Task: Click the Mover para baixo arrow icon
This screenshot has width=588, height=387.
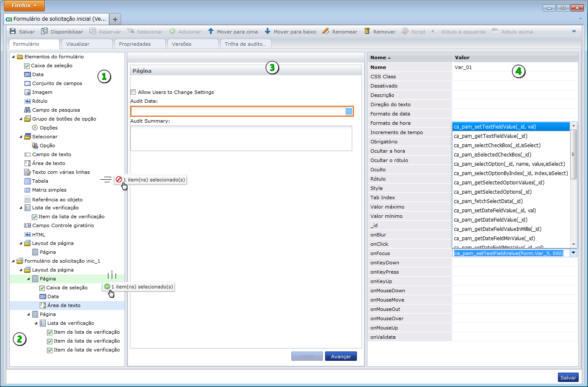Action: point(268,31)
